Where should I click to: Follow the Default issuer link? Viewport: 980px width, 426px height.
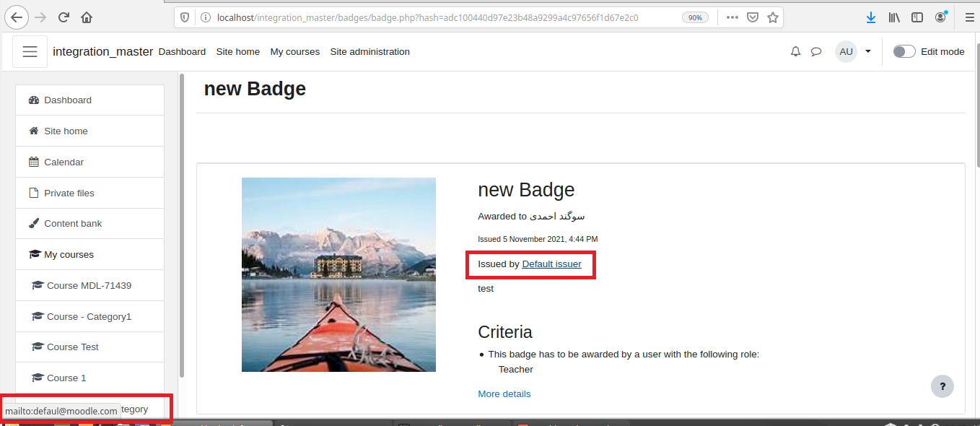551,264
